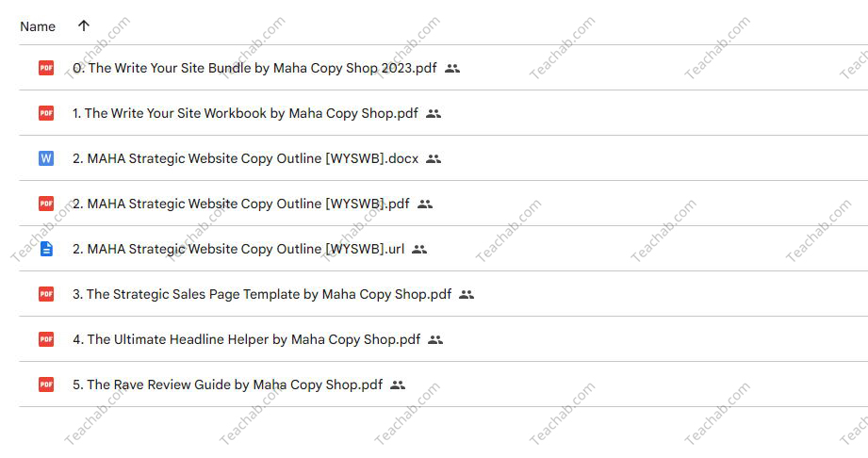Click shared people icon on Bundle 2023 file

point(452,68)
